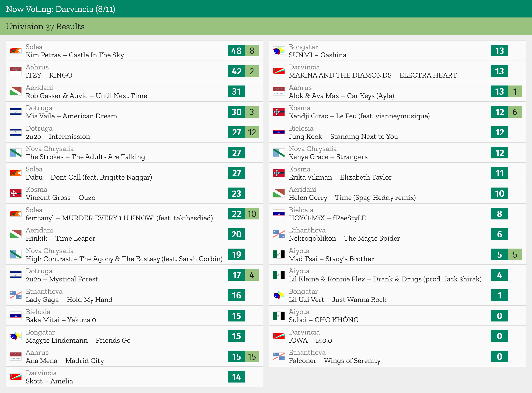This screenshot has height=393, width=532.
Task: Click 'Lil Kleine & Ronnie Flex – Drank & Drugs'
Action: pos(385,279)
